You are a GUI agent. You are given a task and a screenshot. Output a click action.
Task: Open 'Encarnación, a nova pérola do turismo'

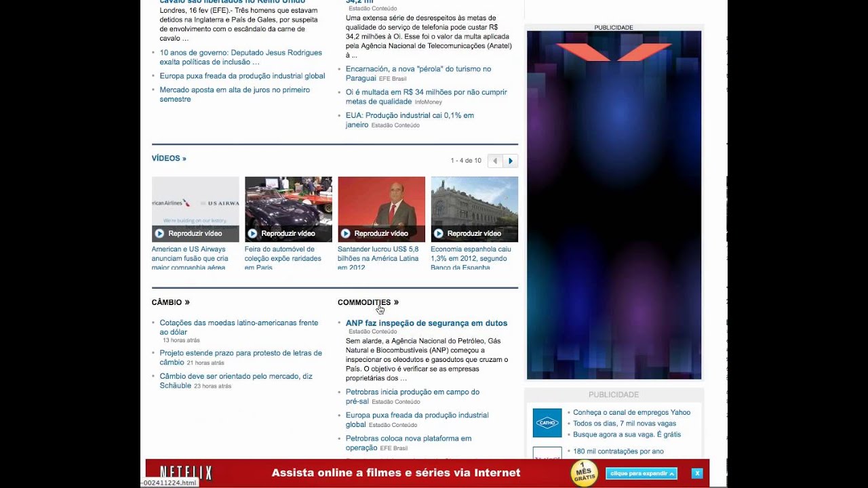coord(418,73)
